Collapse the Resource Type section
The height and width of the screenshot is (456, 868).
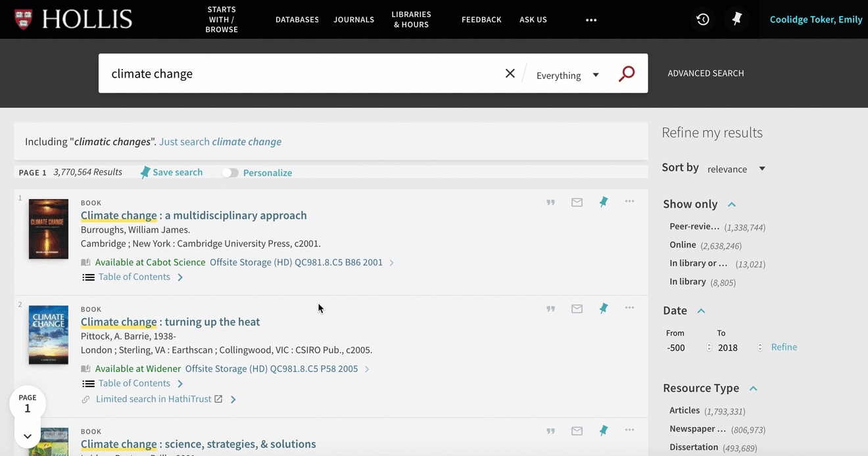click(x=753, y=388)
